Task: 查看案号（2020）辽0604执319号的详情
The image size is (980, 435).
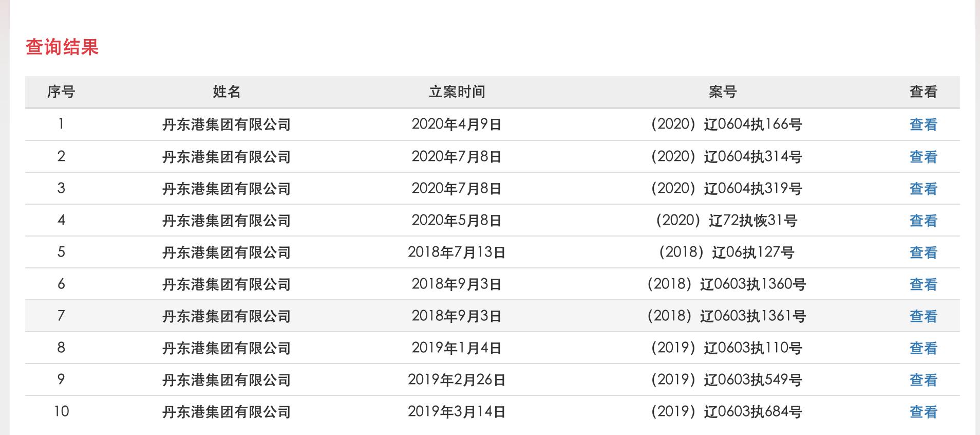Action: coord(921,188)
